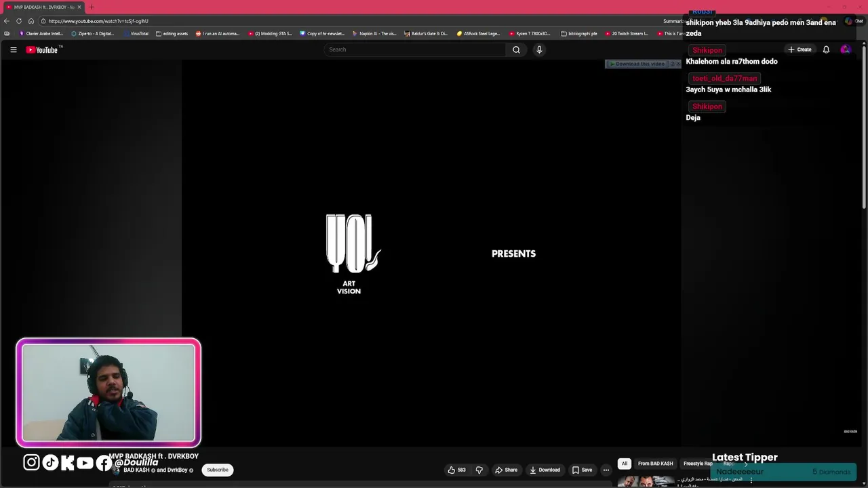Screen dimensions: 868x488
Task: Click the video title MVP BADKASH ft. DVRKBOY
Action: point(153,456)
